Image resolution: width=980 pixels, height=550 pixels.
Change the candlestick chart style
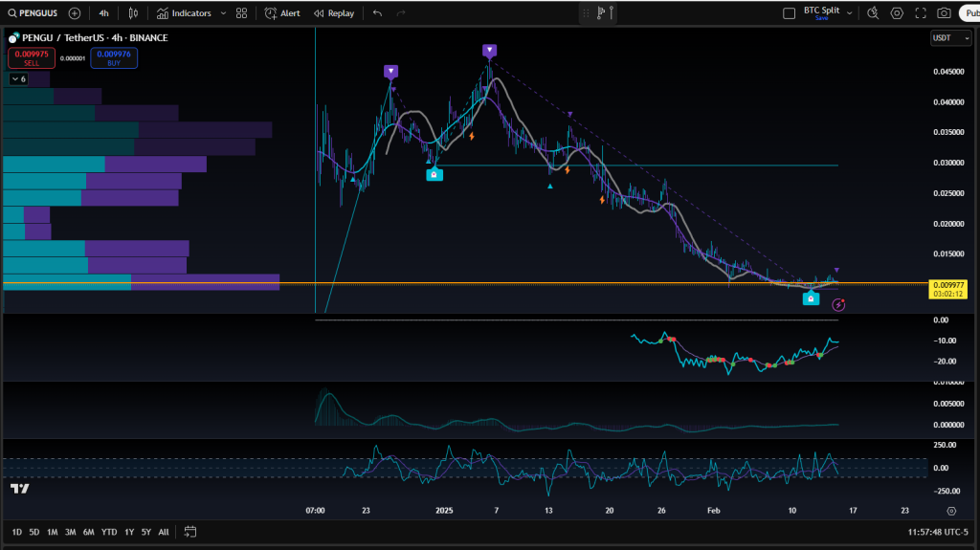tap(133, 13)
